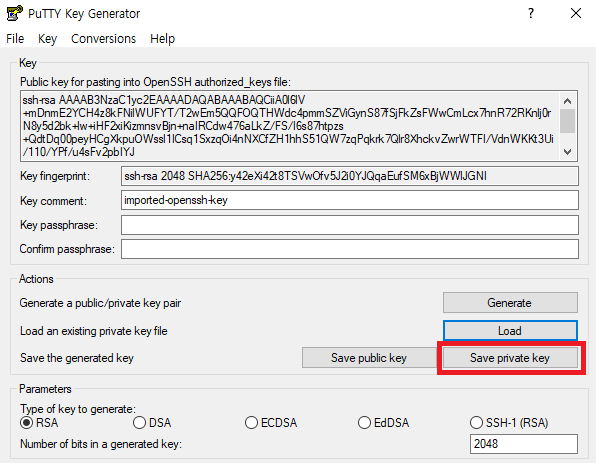This screenshot has height=463, width=596.
Task: Click the 'Key passphrase:' label
Action: pyautogui.click(x=59, y=225)
